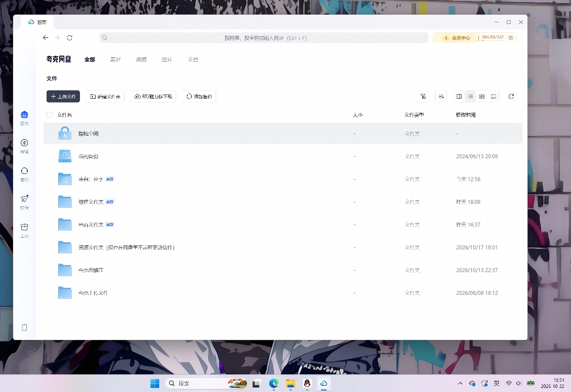The width and height of the screenshot is (571, 392).
Task: Switch to the 图片 tab
Action: [167, 59]
